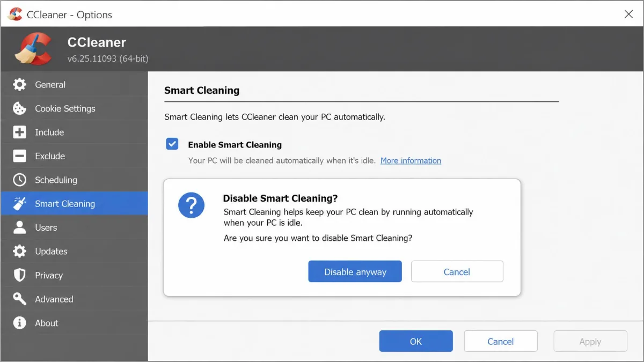Click the CCleaner logo in header
Viewport: 644px width, 362px height.
click(x=33, y=49)
